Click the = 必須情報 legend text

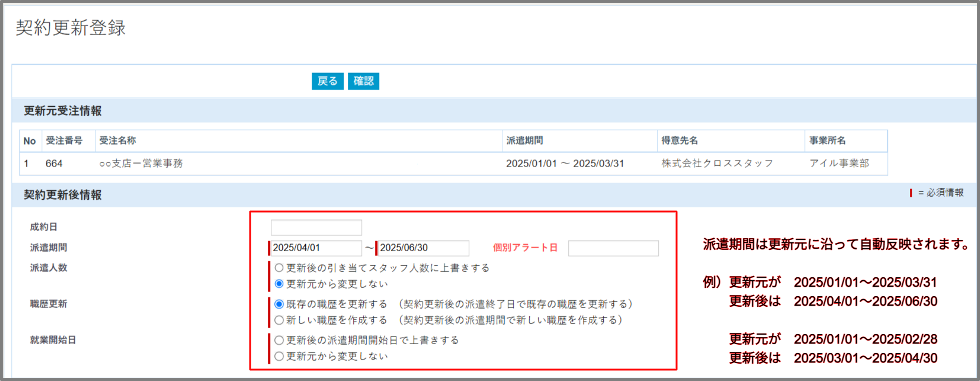click(941, 193)
